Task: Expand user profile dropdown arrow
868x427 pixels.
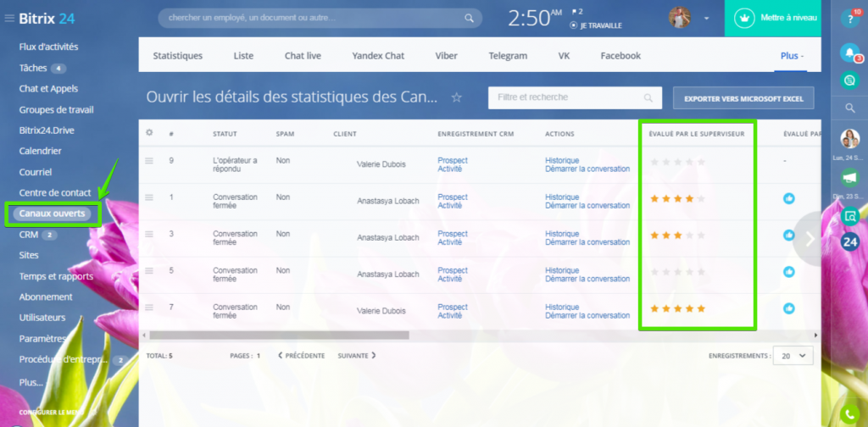Action: [x=706, y=19]
